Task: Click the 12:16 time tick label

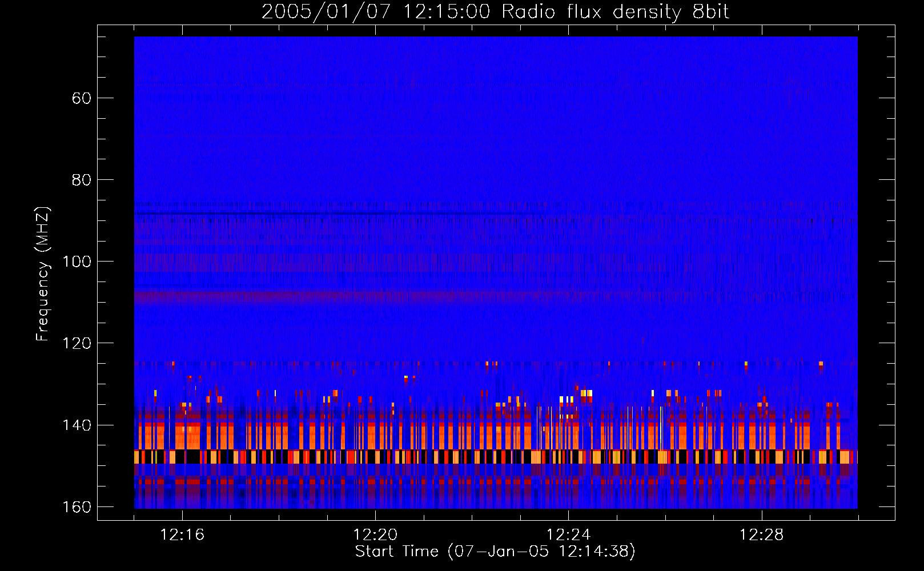Action: coord(182,534)
